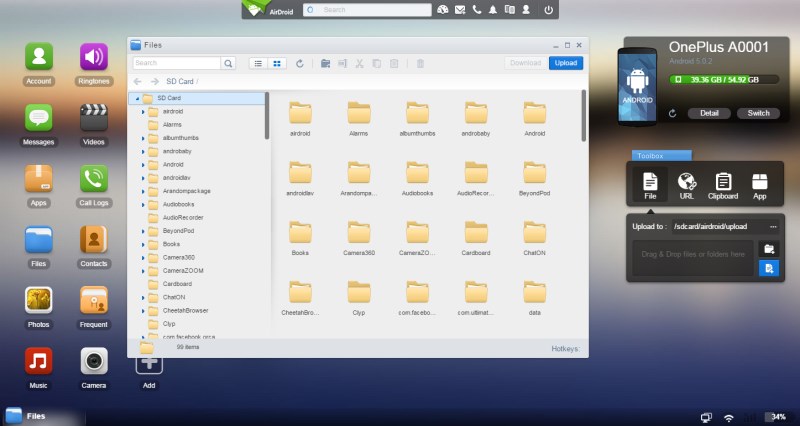Expand the albumthumbs tree folder
800x426 pixels.
pos(143,138)
